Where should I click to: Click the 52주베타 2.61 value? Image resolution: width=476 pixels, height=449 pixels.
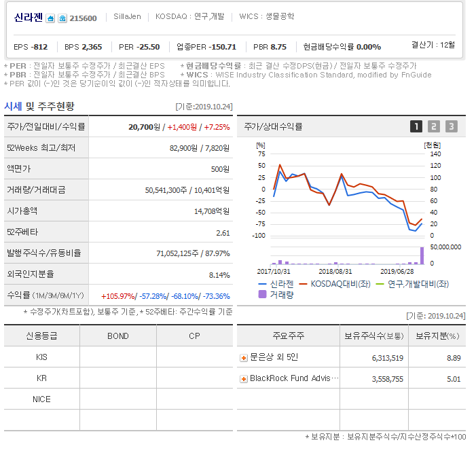223,233
